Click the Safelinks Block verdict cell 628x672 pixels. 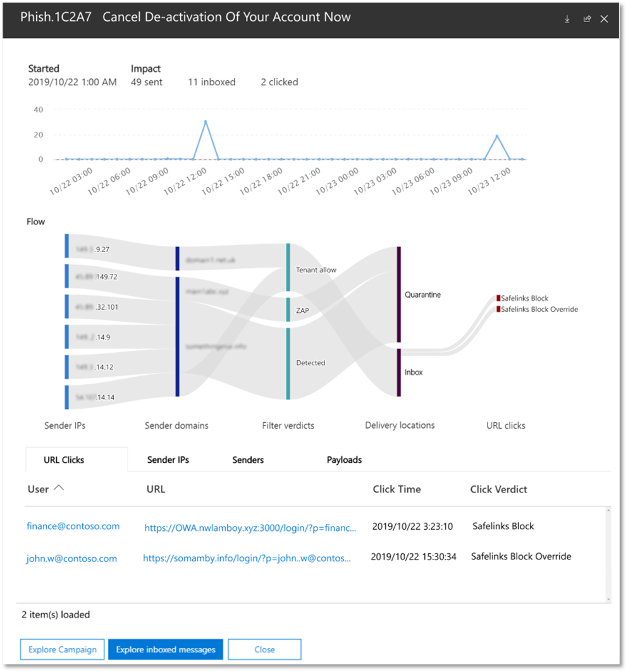click(503, 526)
